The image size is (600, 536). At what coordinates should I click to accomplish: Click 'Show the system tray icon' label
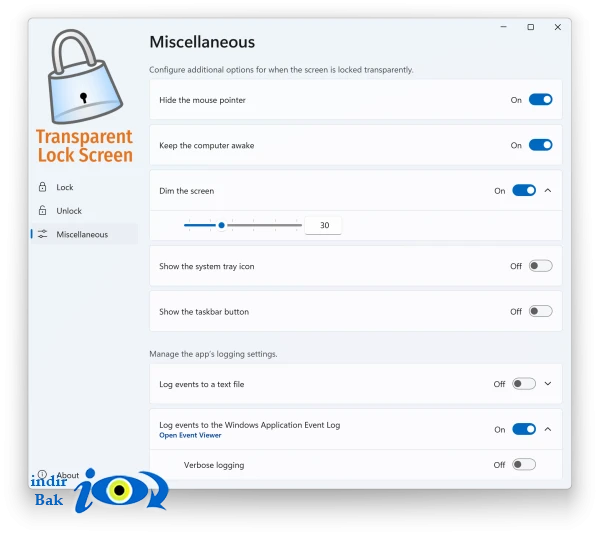[207, 267]
